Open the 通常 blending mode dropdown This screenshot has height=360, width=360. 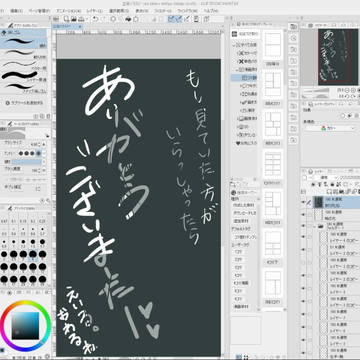(x=323, y=177)
